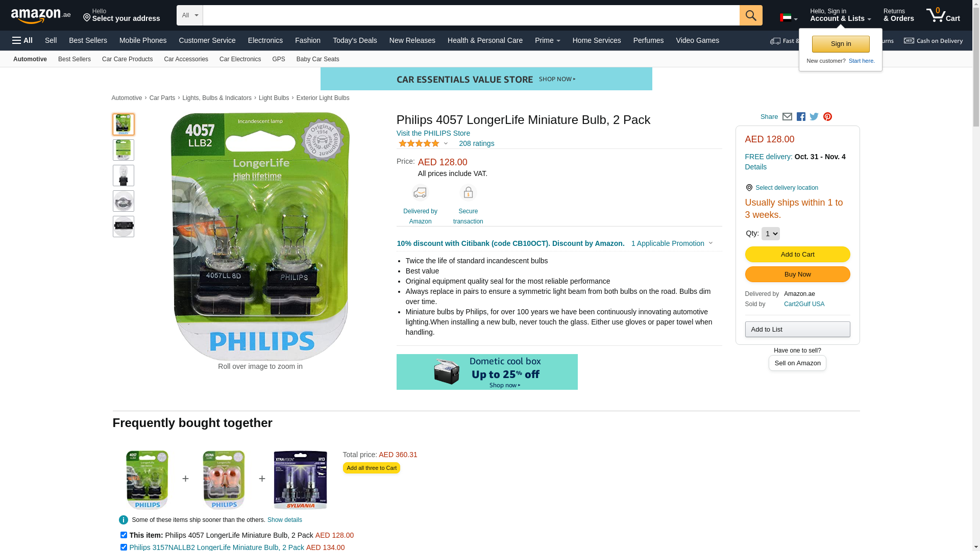
Task: Open the All hamburger menu
Action: (x=22, y=40)
